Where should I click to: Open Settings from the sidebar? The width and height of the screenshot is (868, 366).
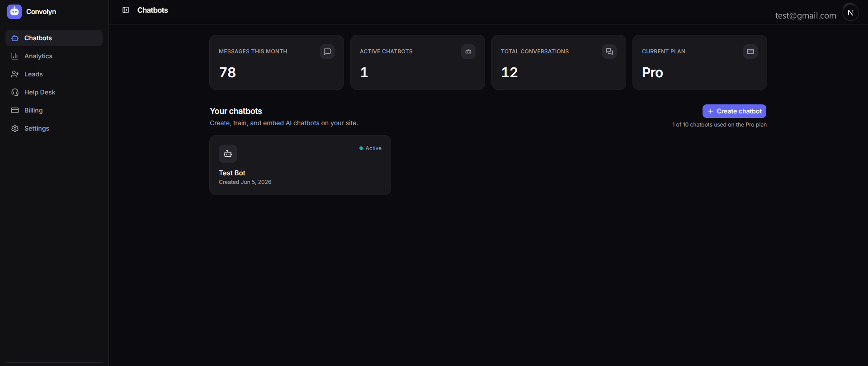(x=54, y=128)
